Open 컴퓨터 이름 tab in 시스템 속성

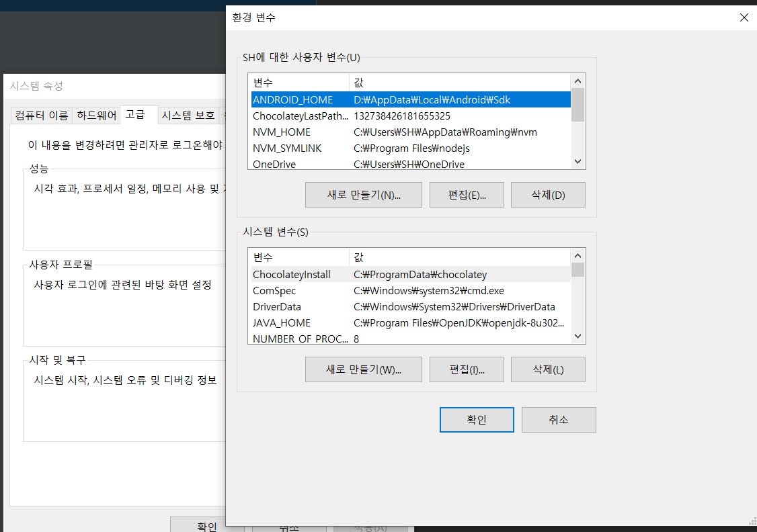coord(42,116)
